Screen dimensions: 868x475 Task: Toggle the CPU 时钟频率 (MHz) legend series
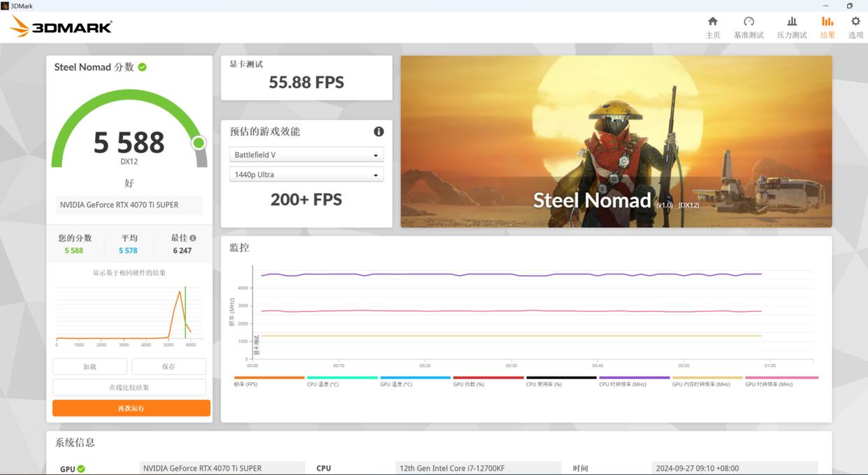tap(634, 381)
